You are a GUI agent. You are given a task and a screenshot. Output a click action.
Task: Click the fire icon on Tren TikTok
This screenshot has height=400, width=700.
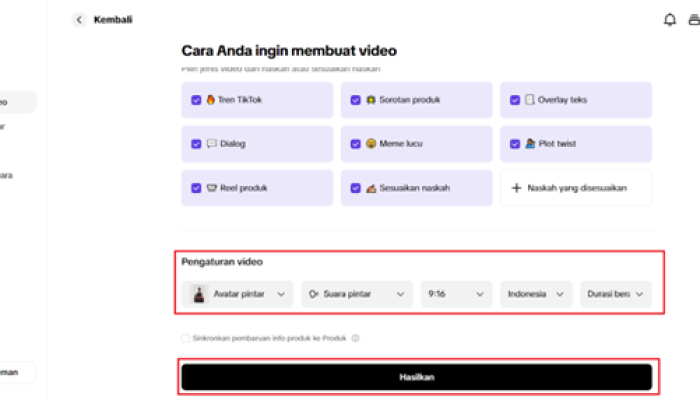(211, 100)
